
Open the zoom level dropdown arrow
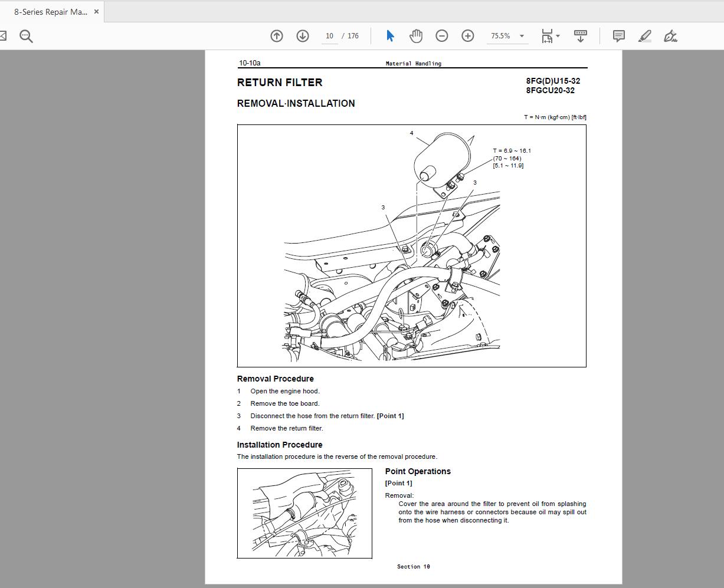coord(522,36)
